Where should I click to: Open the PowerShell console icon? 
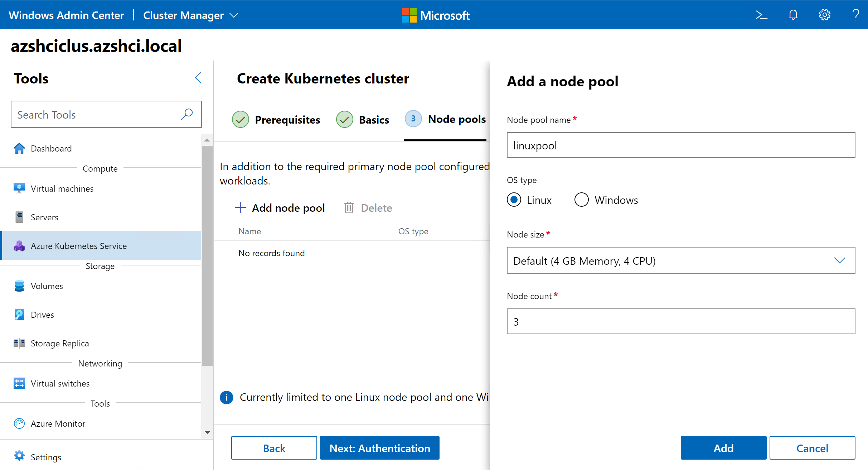(x=761, y=15)
